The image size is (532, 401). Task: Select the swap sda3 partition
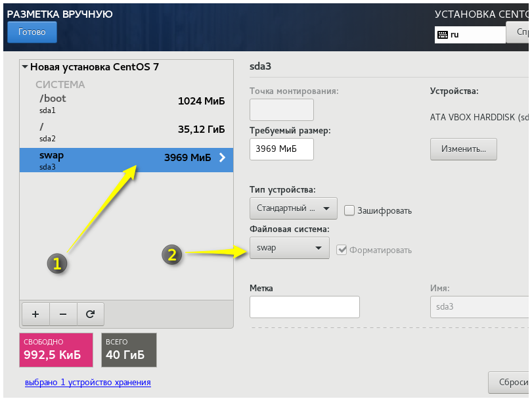click(x=126, y=160)
